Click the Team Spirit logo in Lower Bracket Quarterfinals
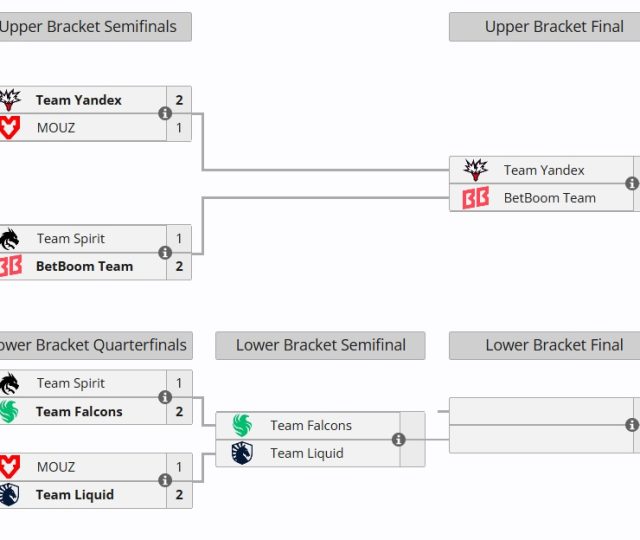Image resolution: width=640 pixels, height=540 pixels. [x=9, y=383]
